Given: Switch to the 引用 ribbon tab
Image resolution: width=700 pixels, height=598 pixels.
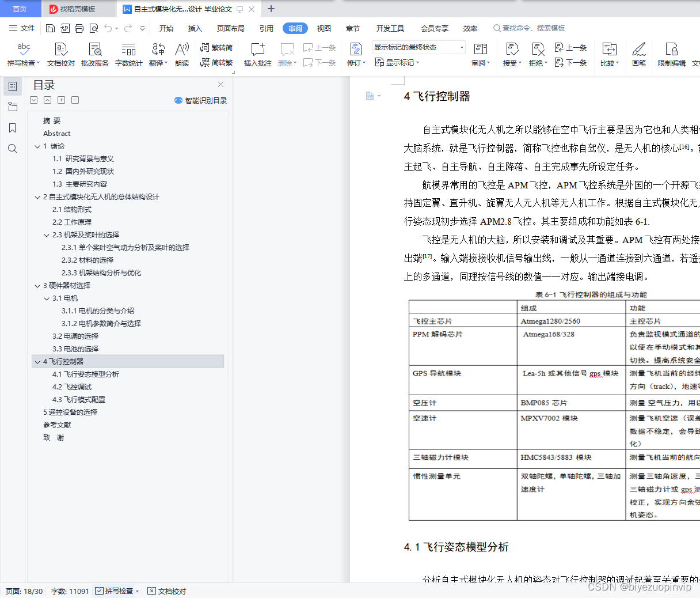Looking at the screenshot, I should tap(267, 28).
